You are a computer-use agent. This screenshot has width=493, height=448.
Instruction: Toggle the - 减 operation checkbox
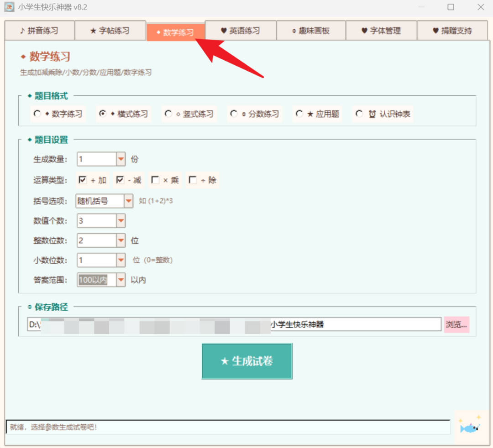[x=120, y=180]
